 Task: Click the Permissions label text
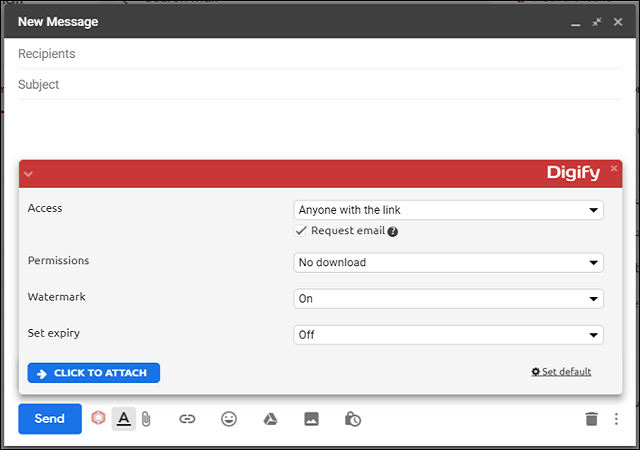click(58, 261)
